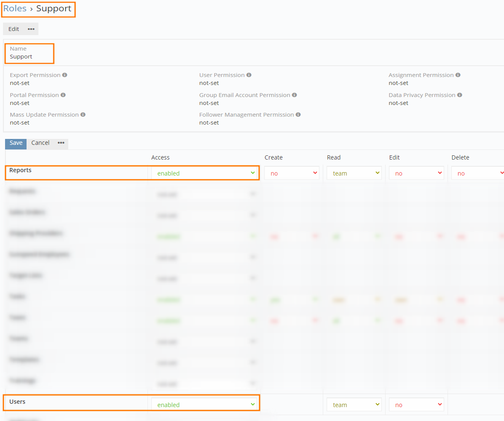Go to Roles breadcrumb link

point(15,8)
